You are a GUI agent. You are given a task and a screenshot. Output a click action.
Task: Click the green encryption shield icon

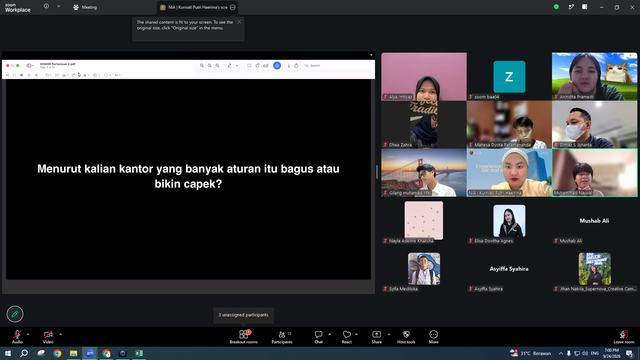point(556,7)
